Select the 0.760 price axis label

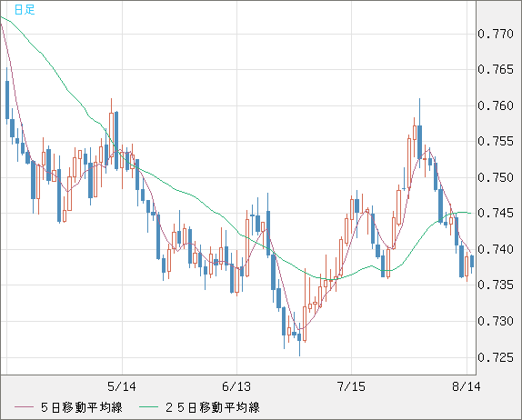pyautogui.click(x=496, y=105)
